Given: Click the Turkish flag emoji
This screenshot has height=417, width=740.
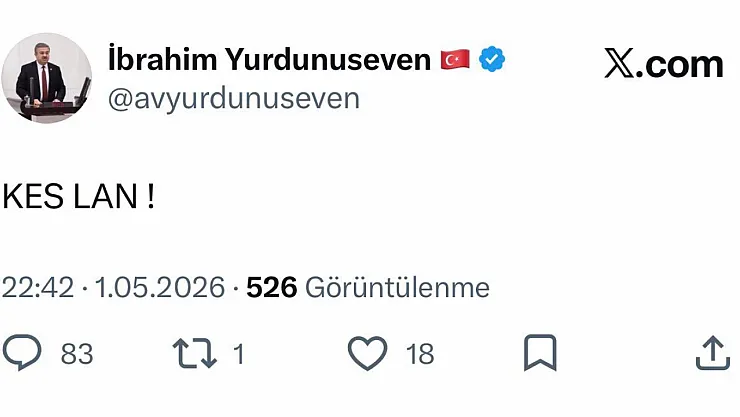Looking at the screenshot, I should pyautogui.click(x=455, y=59).
